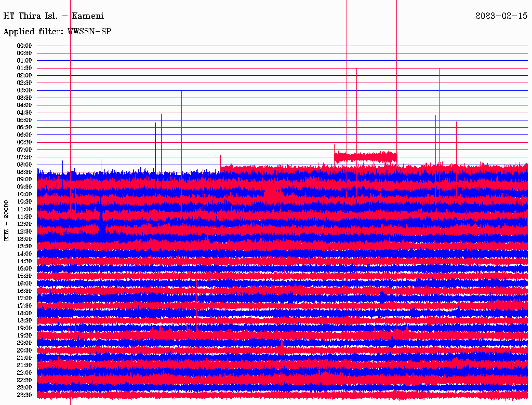Click the 22:00 time label
The image size is (532, 405).
[x=24, y=373]
